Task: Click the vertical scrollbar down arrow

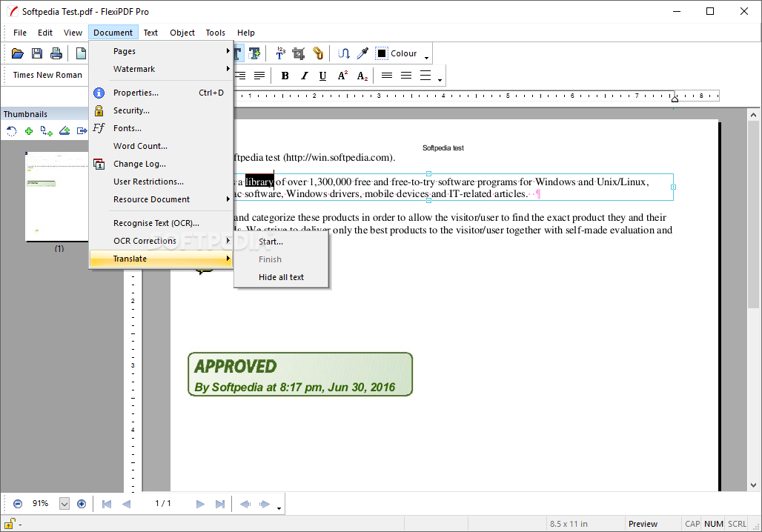Action: [753, 485]
